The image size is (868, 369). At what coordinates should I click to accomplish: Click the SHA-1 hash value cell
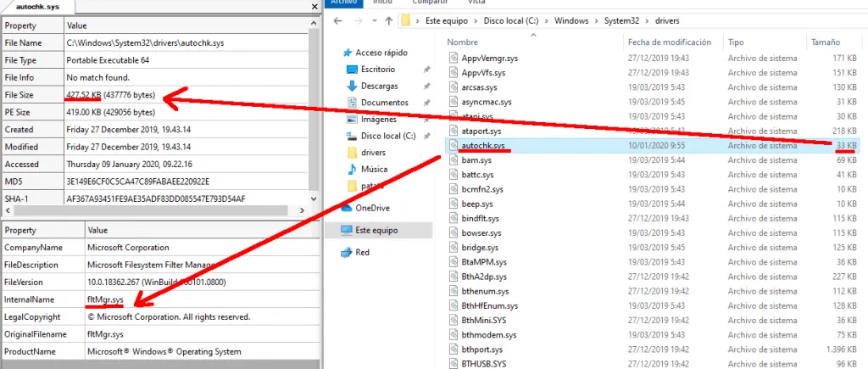186,198
